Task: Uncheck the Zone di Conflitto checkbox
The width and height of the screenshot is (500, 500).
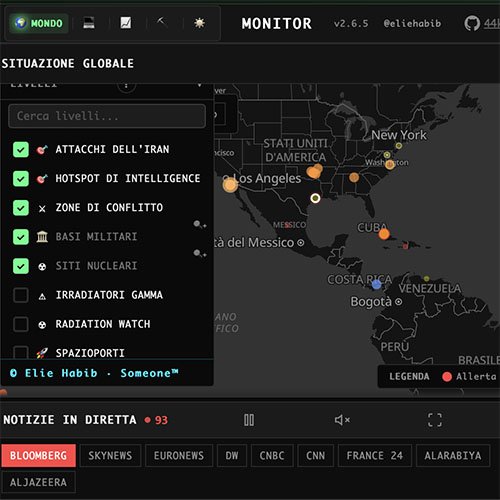Action: pos(21,208)
